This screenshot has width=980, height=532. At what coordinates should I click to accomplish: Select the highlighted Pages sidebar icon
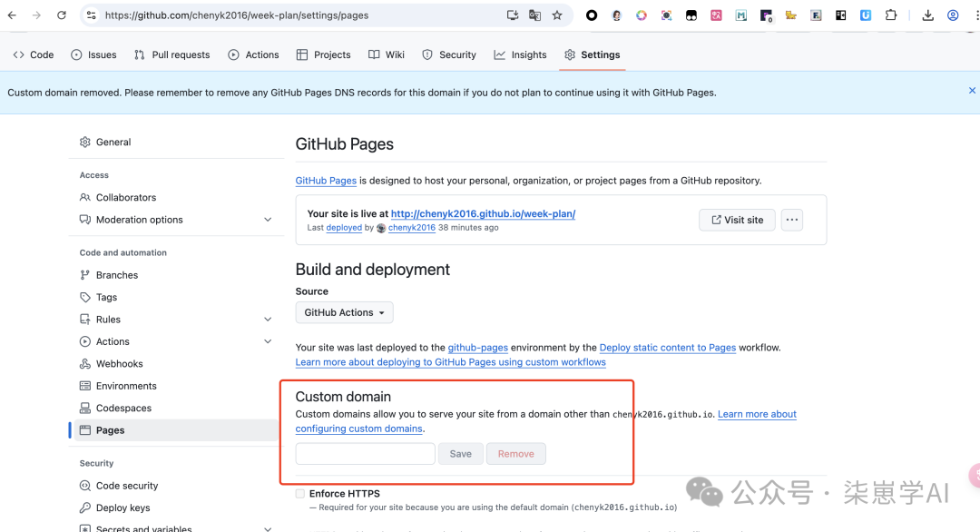click(85, 429)
